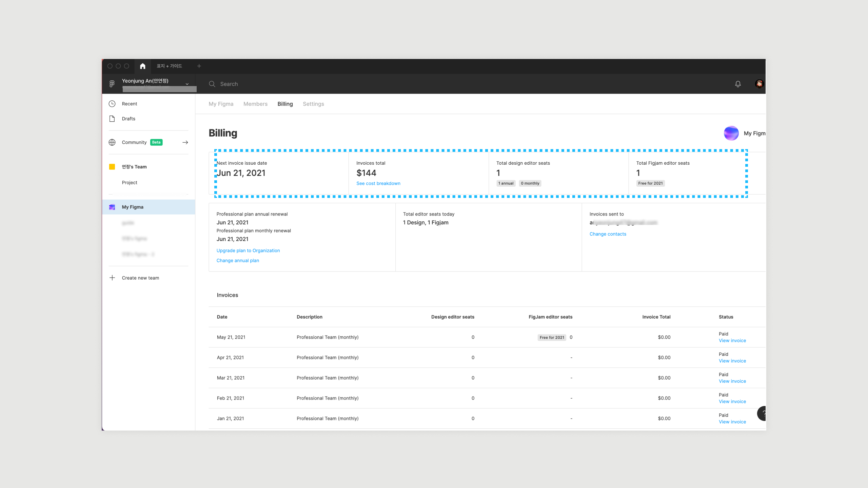Click Upgrade plan to Organization link
Image resolution: width=868 pixels, height=488 pixels.
pyautogui.click(x=248, y=250)
